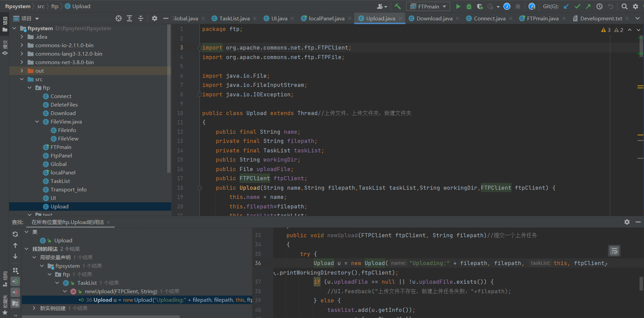Image resolution: width=644 pixels, height=318 pixels.
Task: Rerun the usage search with refresh icon
Action: click(15, 234)
